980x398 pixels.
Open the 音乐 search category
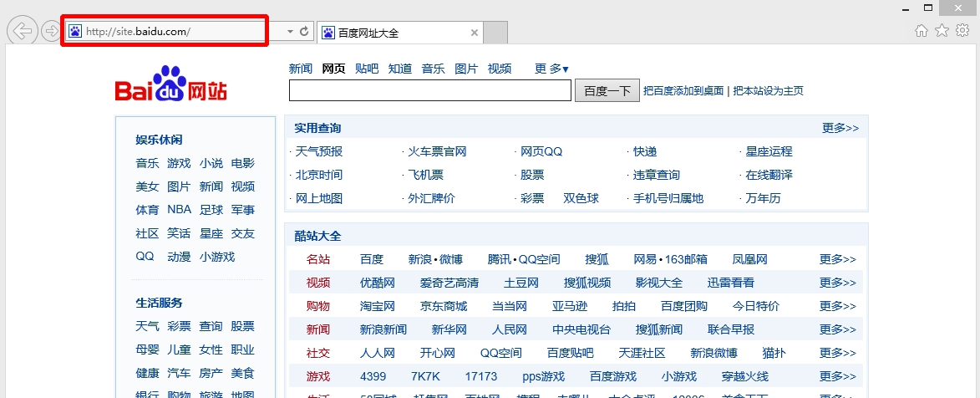click(x=433, y=69)
